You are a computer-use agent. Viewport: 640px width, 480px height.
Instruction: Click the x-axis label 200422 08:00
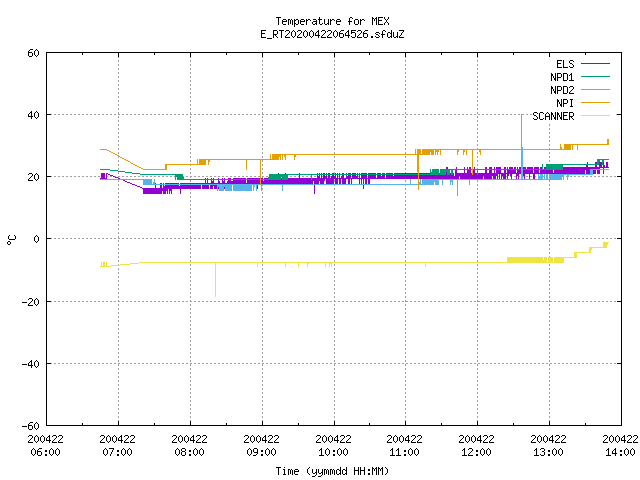pos(189,446)
